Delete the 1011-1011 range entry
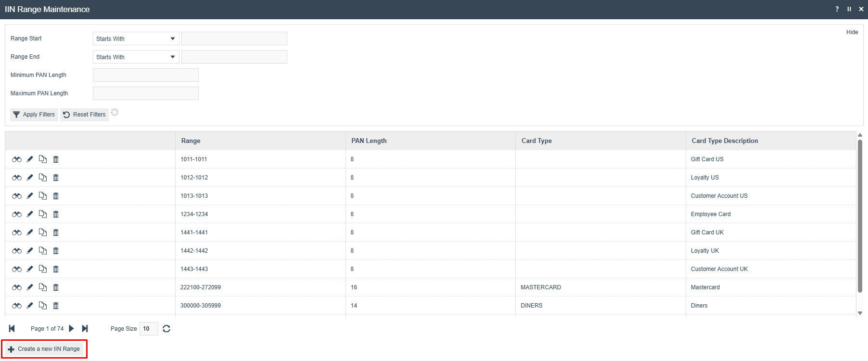 tap(56, 159)
